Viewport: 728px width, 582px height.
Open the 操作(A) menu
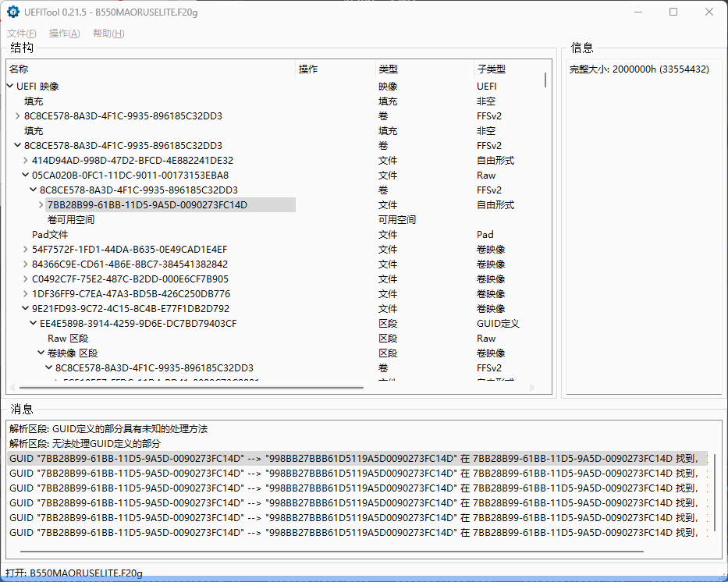(x=64, y=34)
